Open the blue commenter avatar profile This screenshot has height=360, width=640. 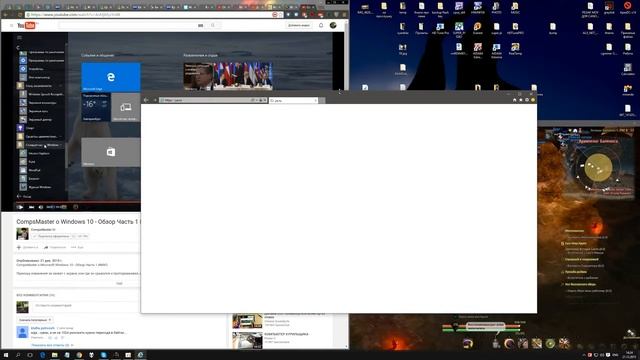coord(22,332)
